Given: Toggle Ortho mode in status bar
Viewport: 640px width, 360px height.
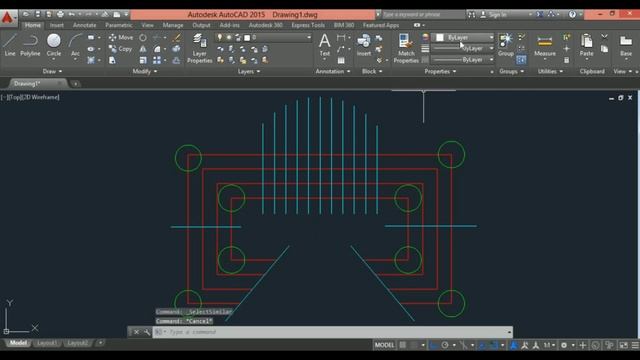Looking at the screenshot, I should (x=433, y=345).
